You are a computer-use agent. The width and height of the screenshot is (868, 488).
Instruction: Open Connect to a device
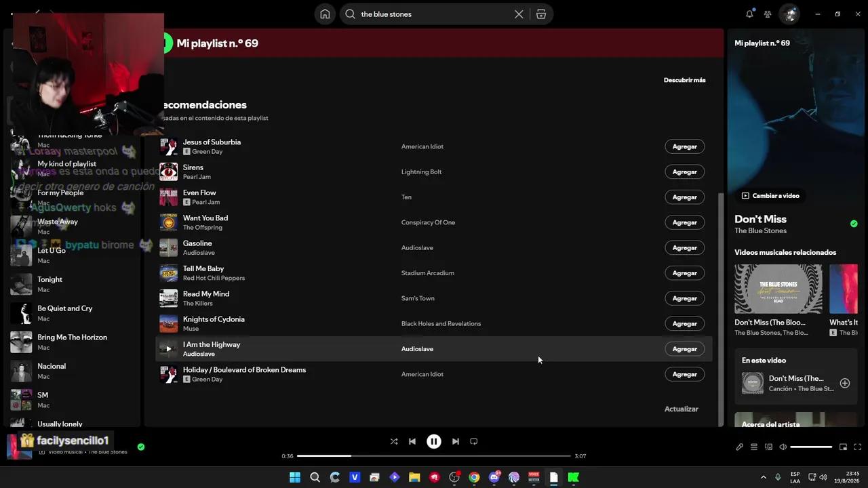tap(768, 447)
